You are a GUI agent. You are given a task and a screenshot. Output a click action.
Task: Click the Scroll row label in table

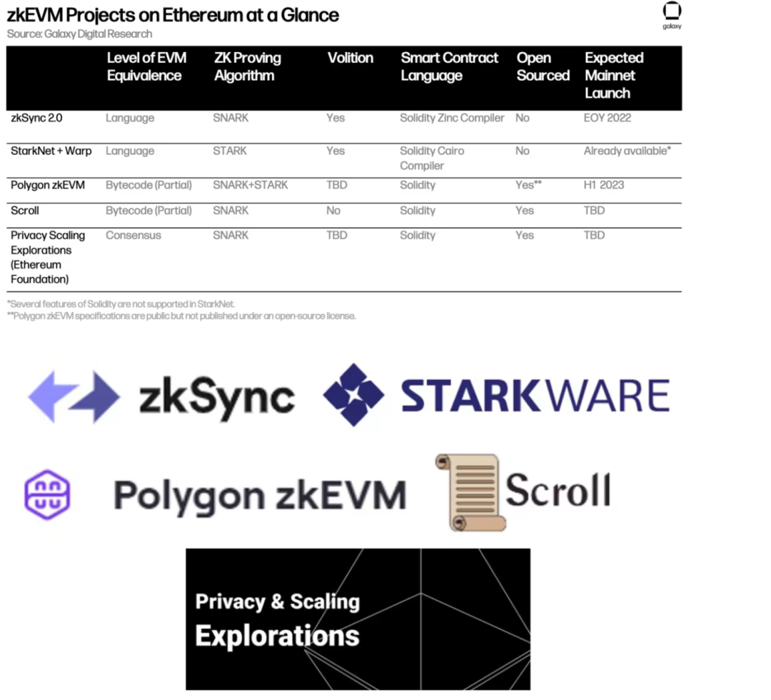(x=24, y=211)
